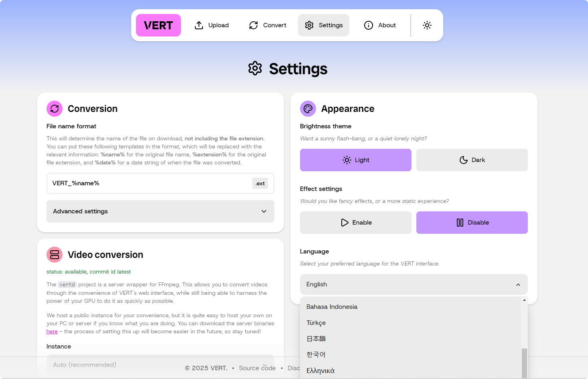Go to the Settings tab
This screenshot has height=379, width=588.
323,25
